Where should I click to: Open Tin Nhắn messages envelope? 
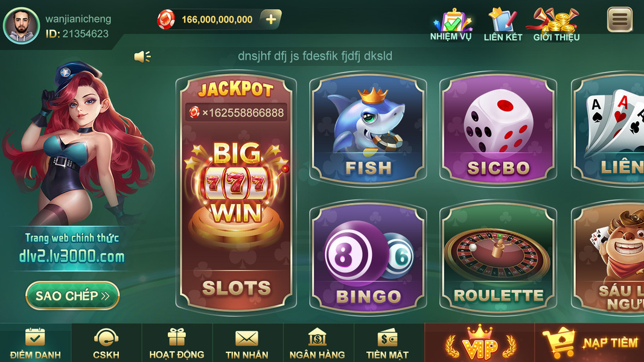coord(247,343)
